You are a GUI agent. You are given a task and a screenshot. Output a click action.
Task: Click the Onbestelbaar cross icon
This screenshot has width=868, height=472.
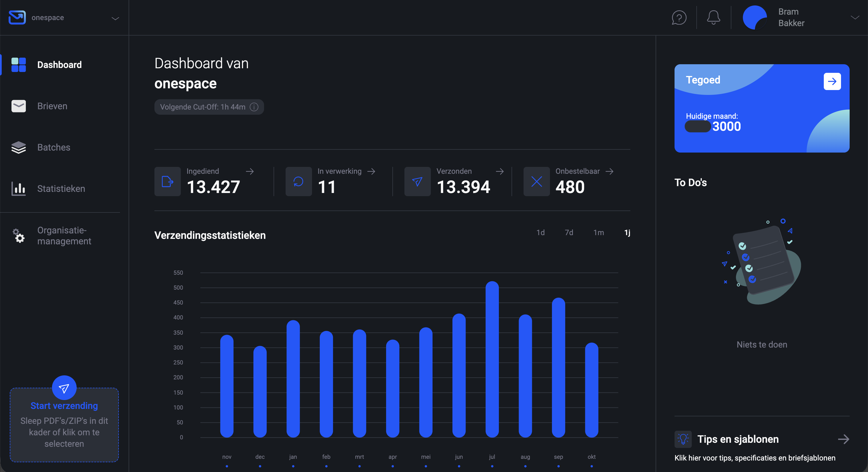(x=536, y=182)
